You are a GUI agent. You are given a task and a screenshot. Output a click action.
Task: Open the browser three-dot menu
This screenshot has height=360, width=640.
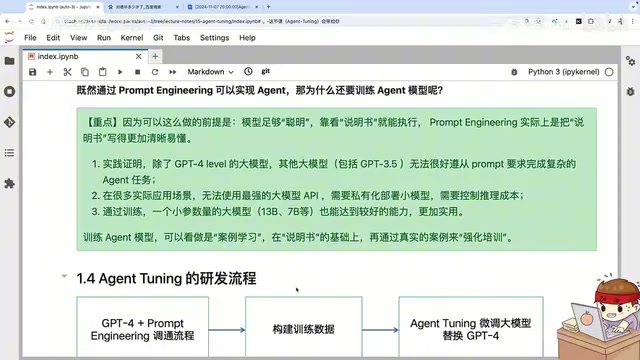coord(633,21)
